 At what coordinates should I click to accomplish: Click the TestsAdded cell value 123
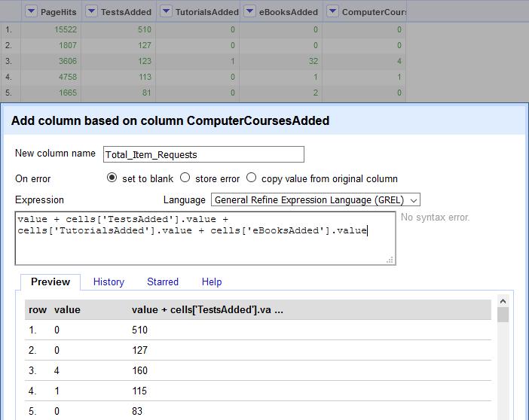click(x=145, y=62)
